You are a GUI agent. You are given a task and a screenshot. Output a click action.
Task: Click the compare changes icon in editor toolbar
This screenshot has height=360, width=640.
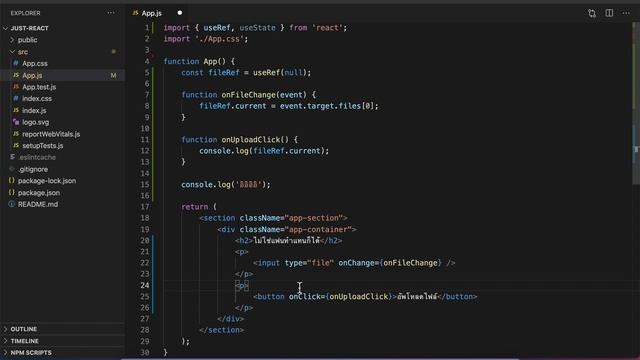pos(592,13)
